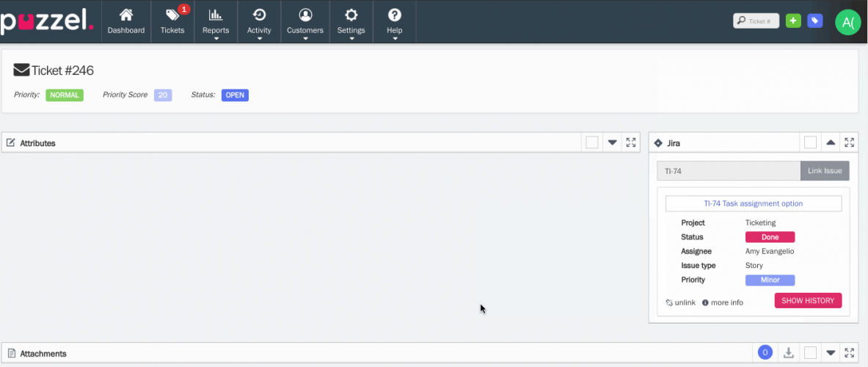Viewport: 868px width, 367px height.
Task: Expand Attachments panel to fullscreen
Action: click(x=849, y=353)
